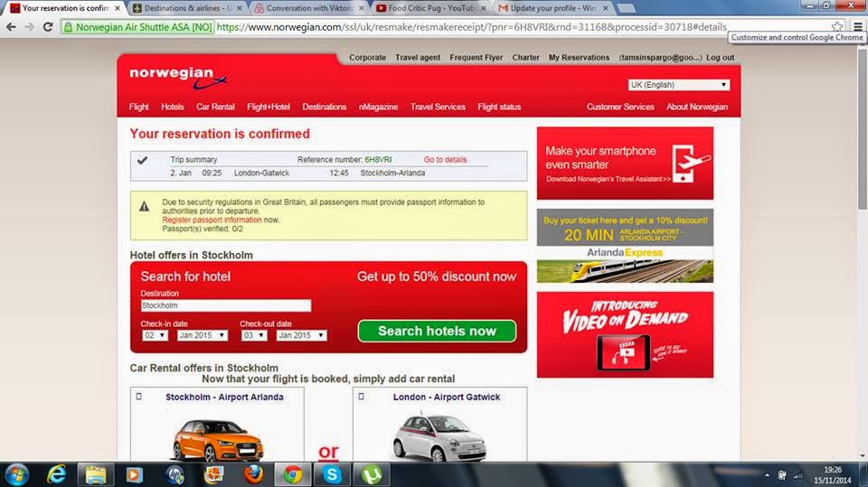Open the Hotels menu item
Screen dimensions: 868x487
173,107
